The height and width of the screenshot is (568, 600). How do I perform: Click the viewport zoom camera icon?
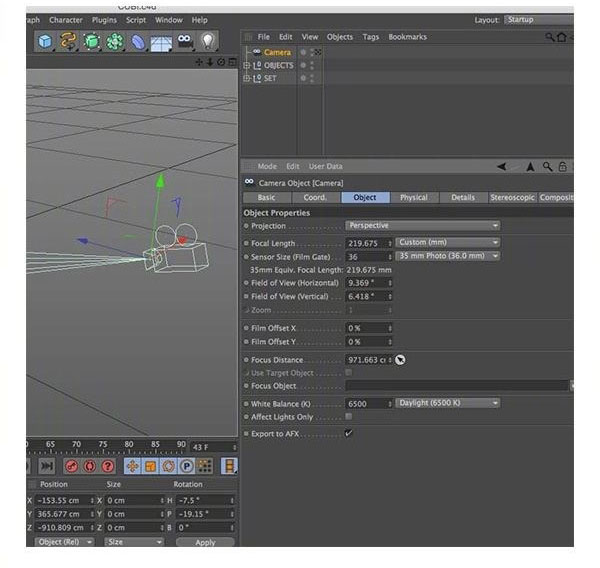point(210,62)
